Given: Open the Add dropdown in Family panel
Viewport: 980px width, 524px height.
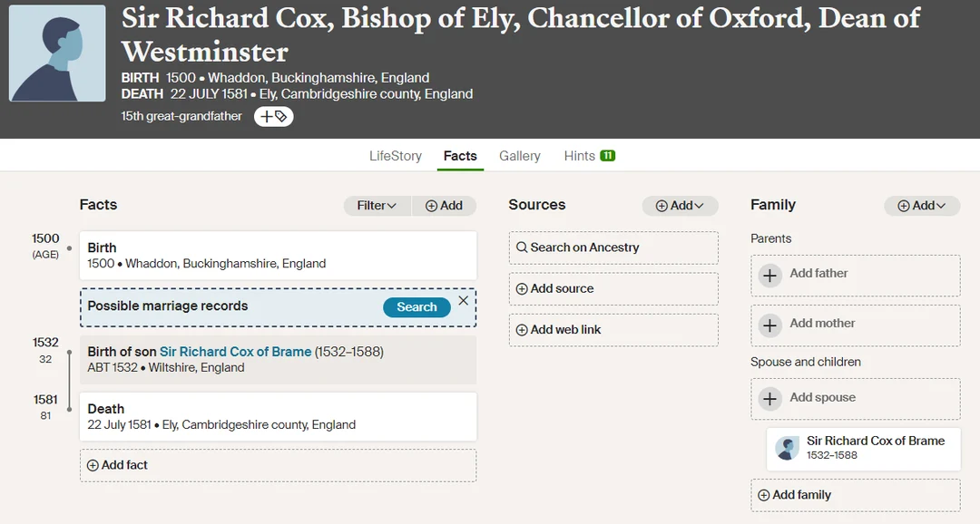Looking at the screenshot, I should pos(921,206).
